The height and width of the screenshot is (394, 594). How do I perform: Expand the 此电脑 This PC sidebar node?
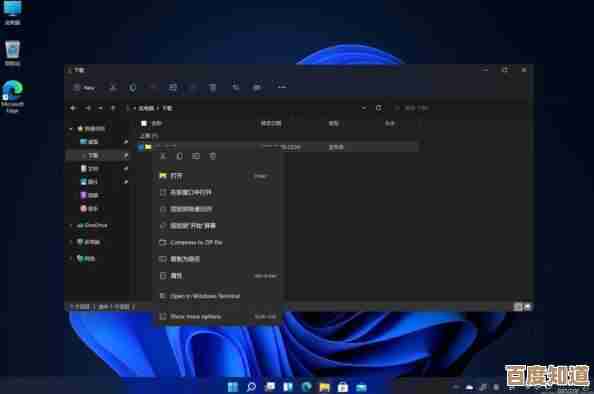coord(71,242)
